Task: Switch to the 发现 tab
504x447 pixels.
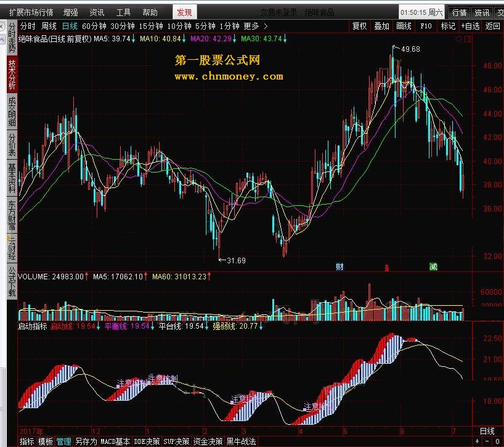Action: pos(184,12)
